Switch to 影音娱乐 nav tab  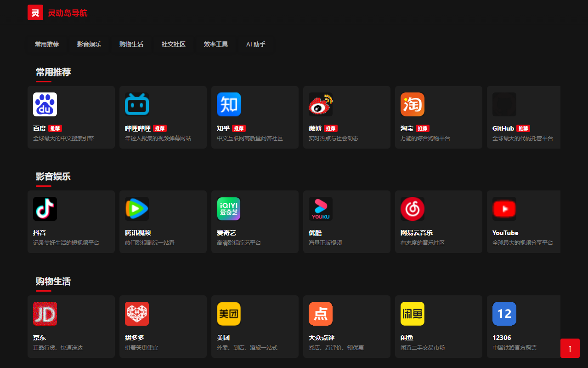pos(89,44)
